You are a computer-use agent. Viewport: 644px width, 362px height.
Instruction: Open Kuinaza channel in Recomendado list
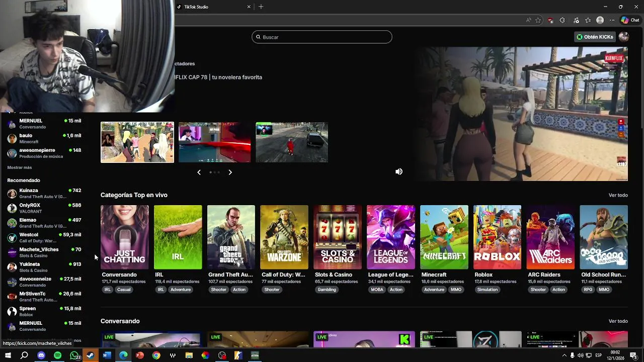click(44, 193)
